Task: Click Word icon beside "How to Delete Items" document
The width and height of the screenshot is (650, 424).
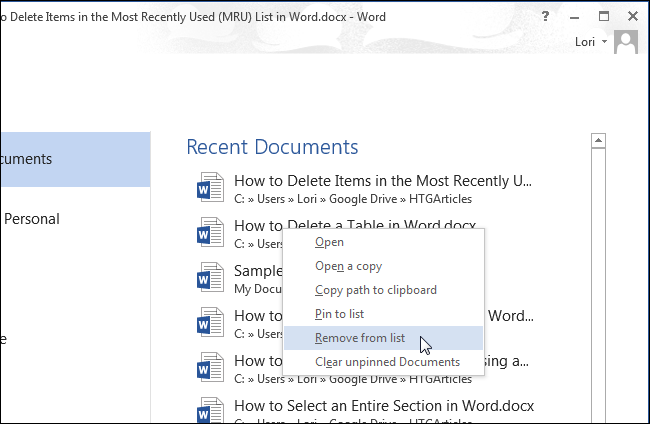Action: (x=210, y=187)
